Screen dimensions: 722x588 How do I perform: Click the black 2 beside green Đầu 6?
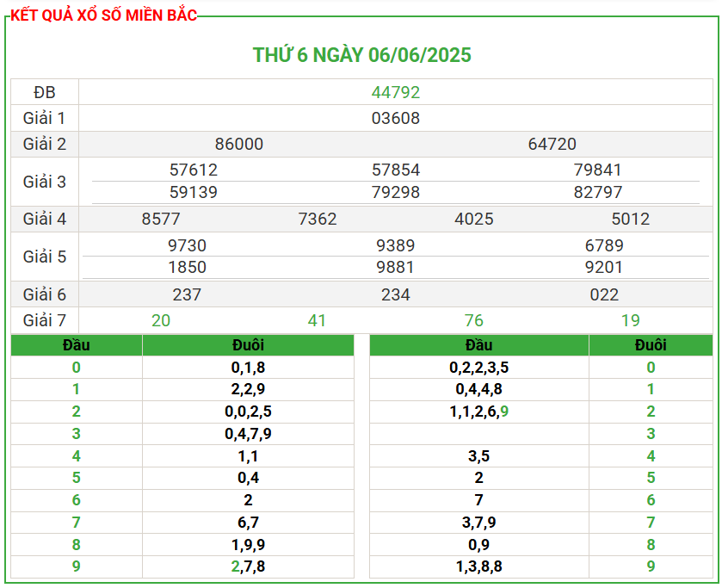(248, 500)
